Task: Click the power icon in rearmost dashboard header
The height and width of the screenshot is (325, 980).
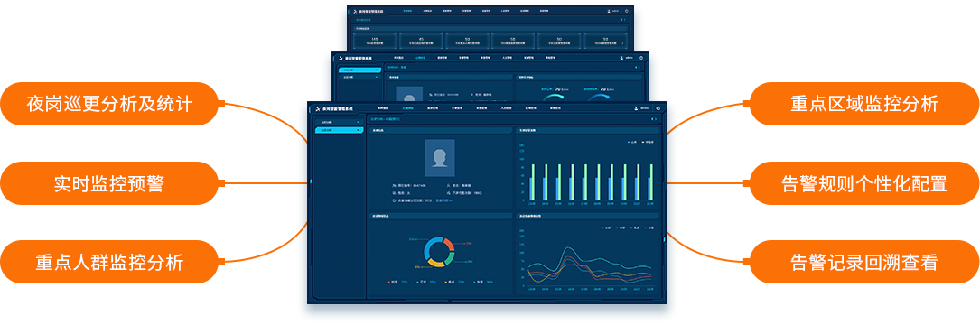Action: tap(626, 11)
